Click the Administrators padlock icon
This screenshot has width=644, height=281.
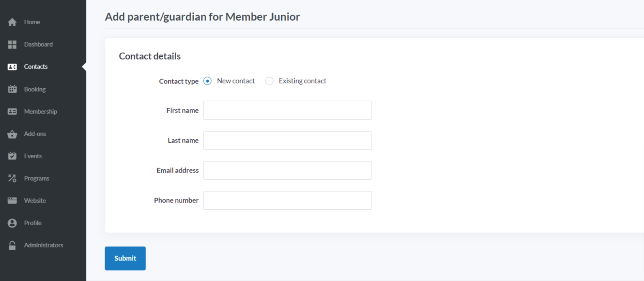click(12, 245)
